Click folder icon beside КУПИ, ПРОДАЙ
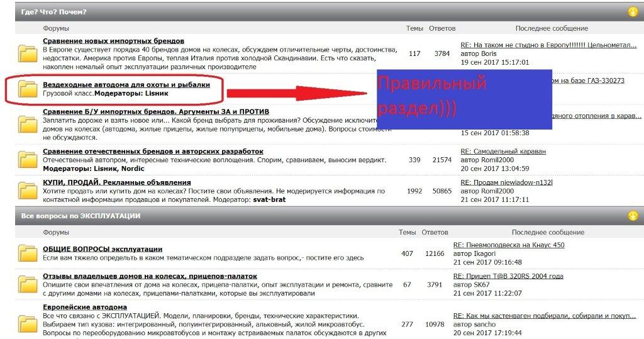 [x=28, y=191]
